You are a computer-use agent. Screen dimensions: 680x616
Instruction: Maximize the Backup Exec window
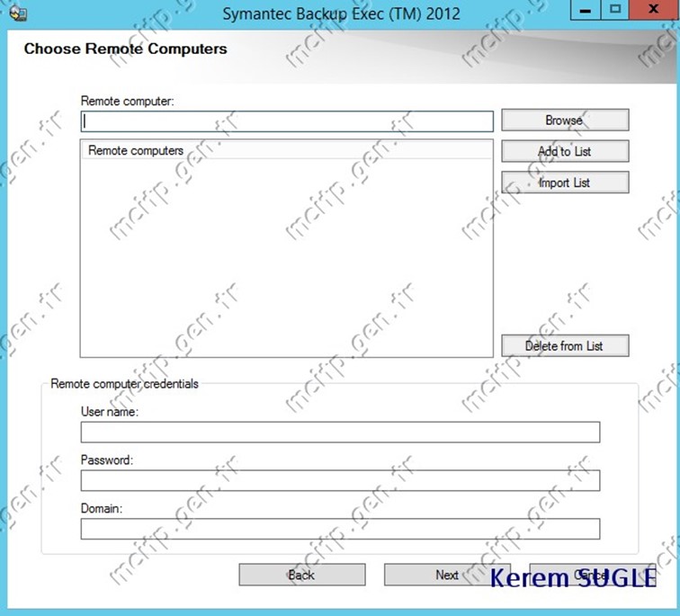[x=615, y=10]
